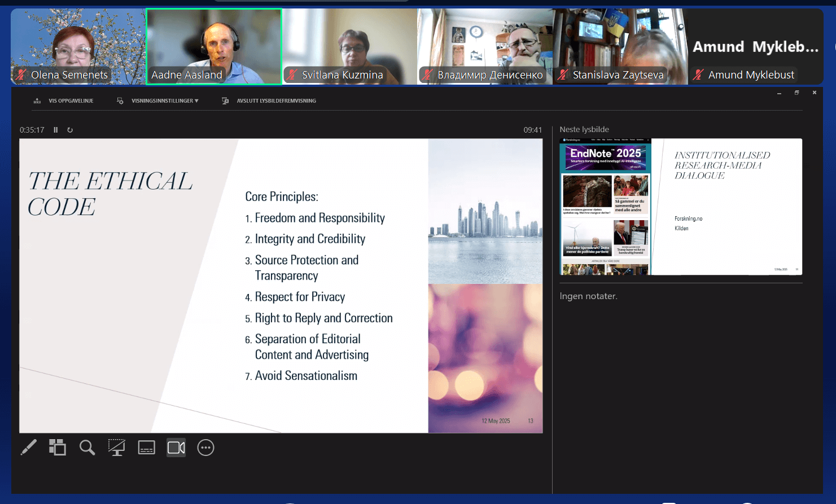Click Stanislava Zaytseva's muted mic icon
836x504 pixels.
tap(563, 74)
